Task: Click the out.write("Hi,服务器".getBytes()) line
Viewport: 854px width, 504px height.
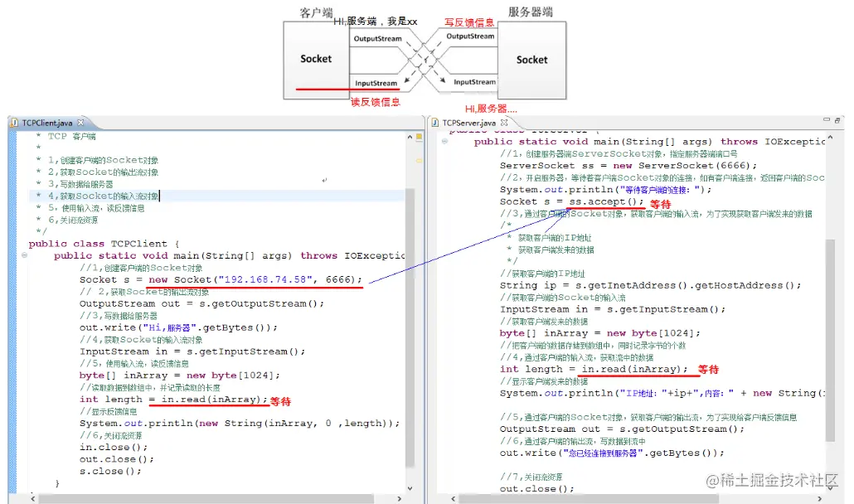Action: click(x=178, y=327)
